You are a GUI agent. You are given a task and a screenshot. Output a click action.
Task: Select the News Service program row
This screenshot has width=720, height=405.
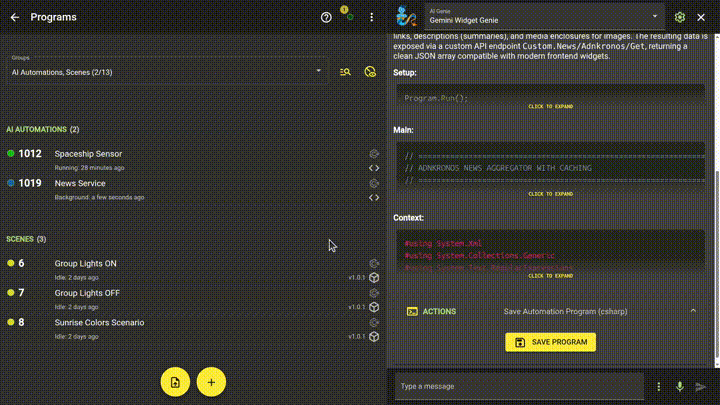coord(193,189)
